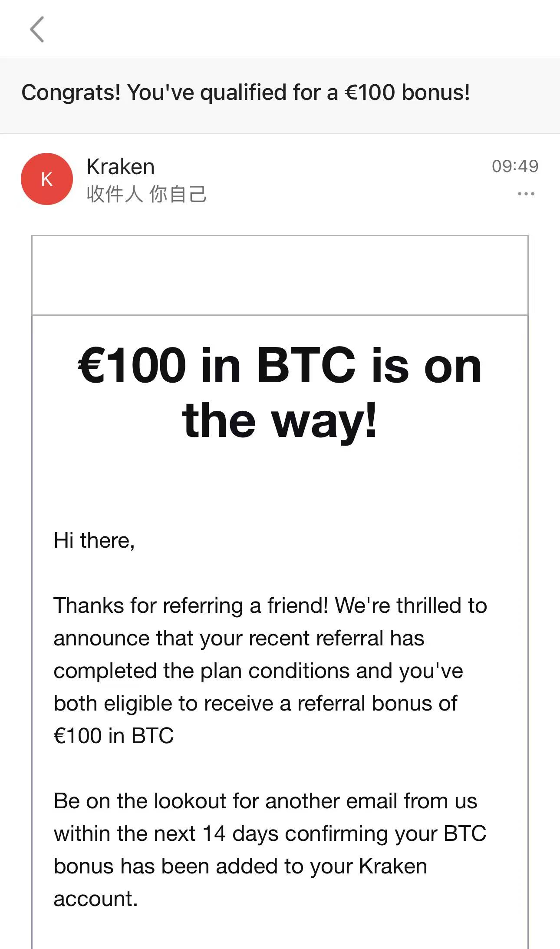Tap the Be on the lookout line
This screenshot has width=560, height=949.
tap(265, 801)
